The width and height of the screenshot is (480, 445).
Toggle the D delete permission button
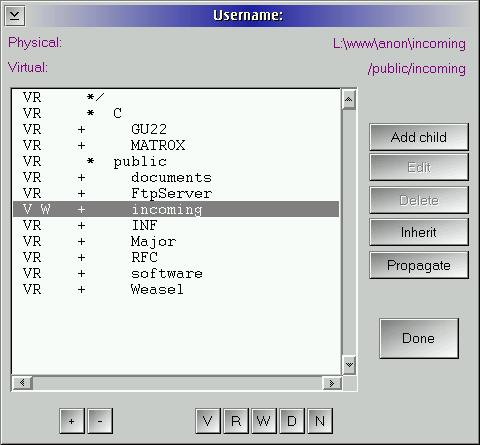coord(292,421)
